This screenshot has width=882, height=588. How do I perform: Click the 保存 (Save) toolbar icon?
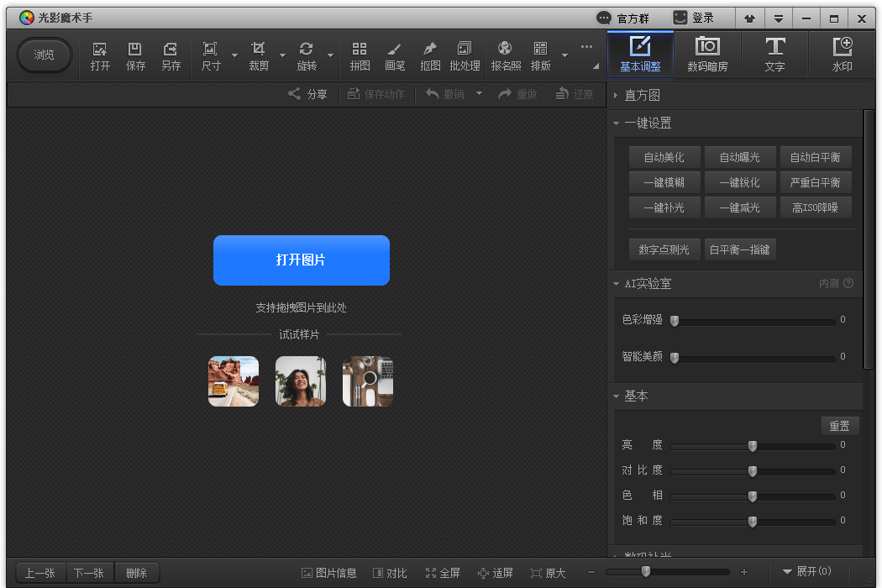tap(135, 56)
